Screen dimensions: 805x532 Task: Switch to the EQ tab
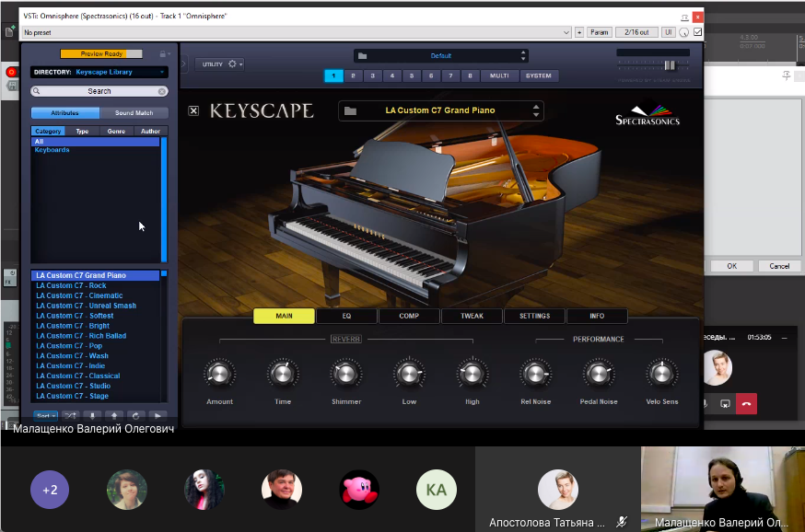pyautogui.click(x=346, y=316)
